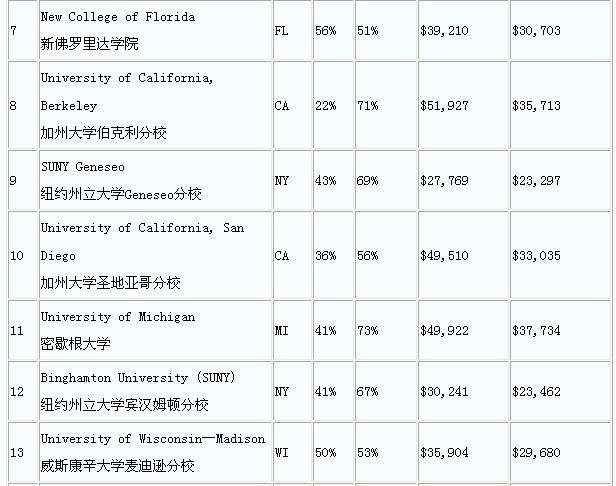Click the $39,210 cost value
The height and width of the screenshot is (486, 616).
click(x=445, y=31)
